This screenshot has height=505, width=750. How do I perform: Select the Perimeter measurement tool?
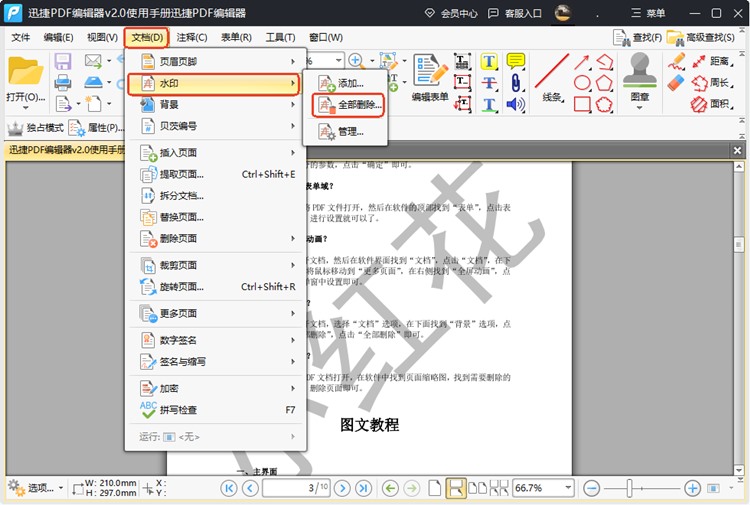[712, 83]
